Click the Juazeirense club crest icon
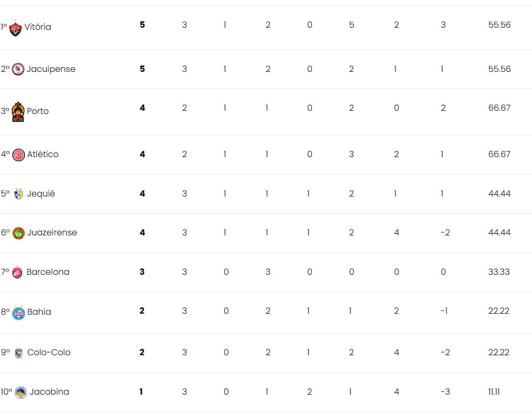 (18, 233)
